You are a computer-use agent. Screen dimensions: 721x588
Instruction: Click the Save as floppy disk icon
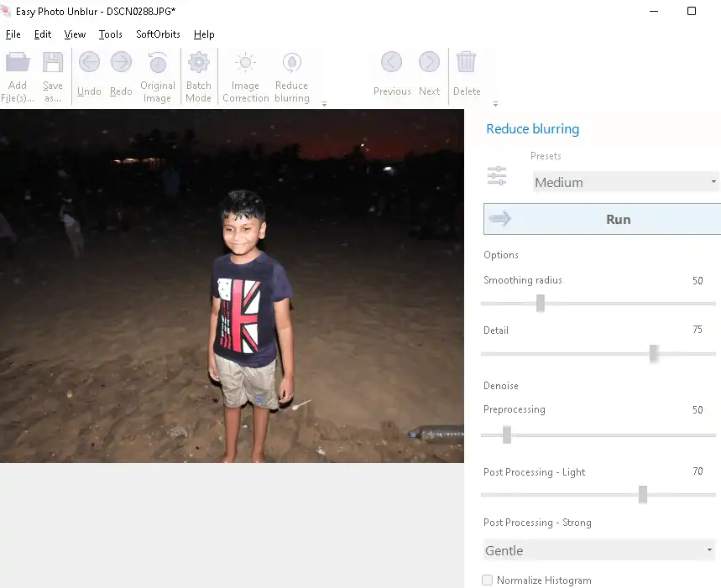(53, 63)
